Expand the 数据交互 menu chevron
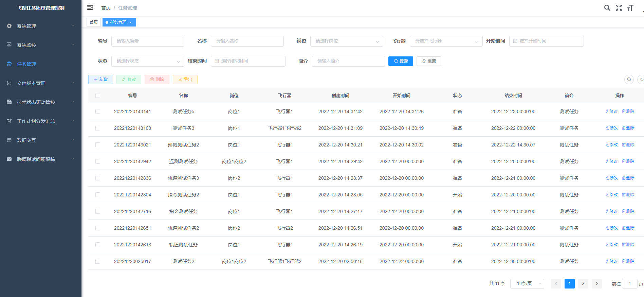644x297 pixels. click(x=73, y=140)
